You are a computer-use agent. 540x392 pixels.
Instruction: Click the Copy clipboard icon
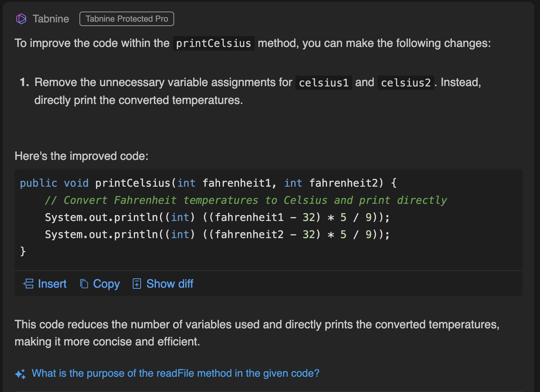[x=84, y=284]
